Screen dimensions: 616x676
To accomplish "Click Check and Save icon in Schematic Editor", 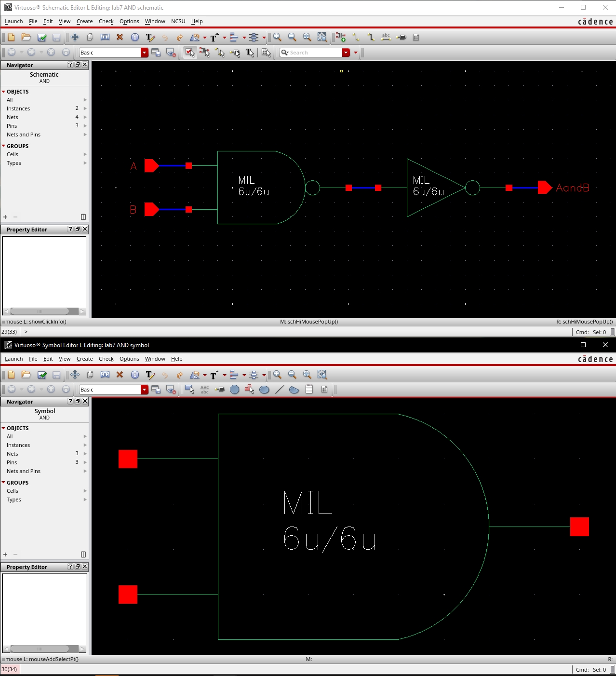I will tap(42, 37).
